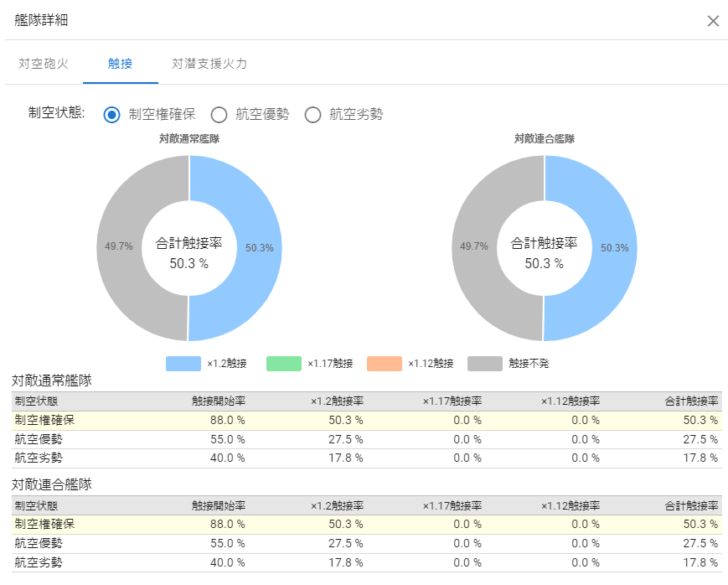Image resolution: width=728 pixels, height=585 pixels.
Task: Toggle the blue ×1.2触接 legend swatch
Action: point(183,364)
